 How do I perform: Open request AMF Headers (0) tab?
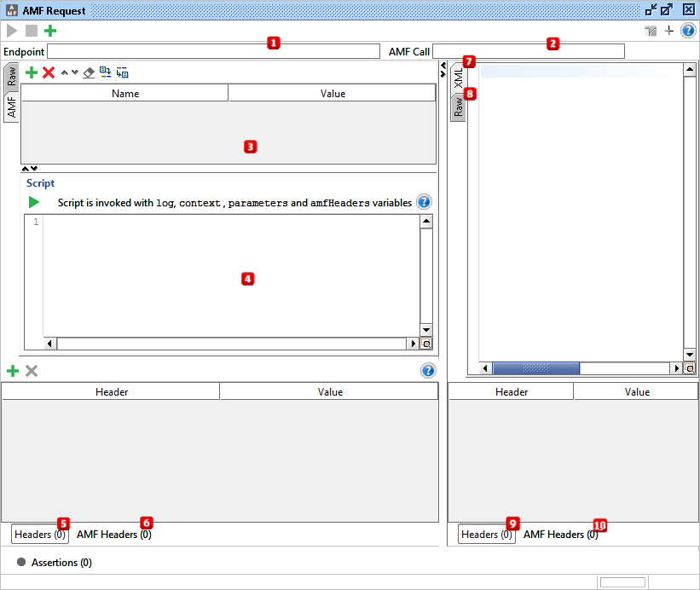(114, 535)
